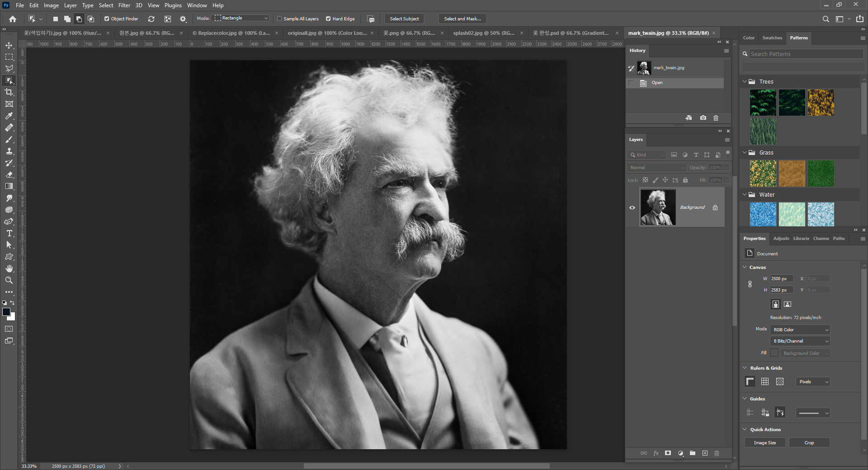Toggle the Object Finder checkbox
This screenshot has width=868, height=470.
107,19
